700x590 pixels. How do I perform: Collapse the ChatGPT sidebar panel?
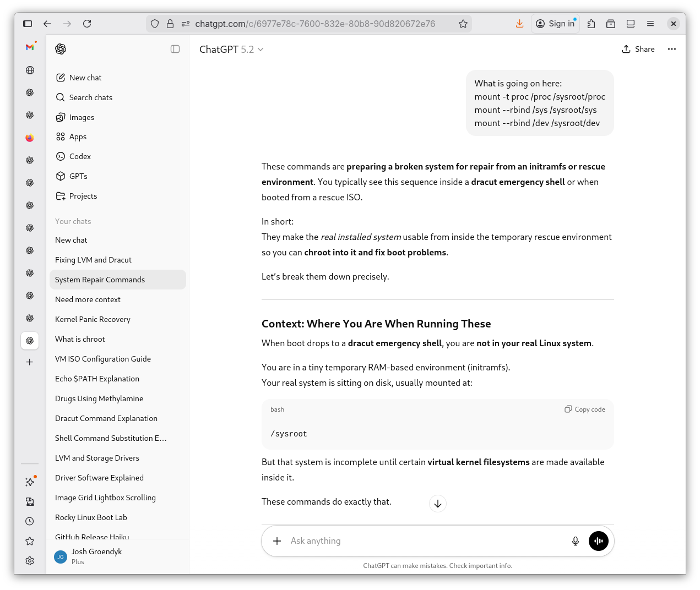(175, 49)
